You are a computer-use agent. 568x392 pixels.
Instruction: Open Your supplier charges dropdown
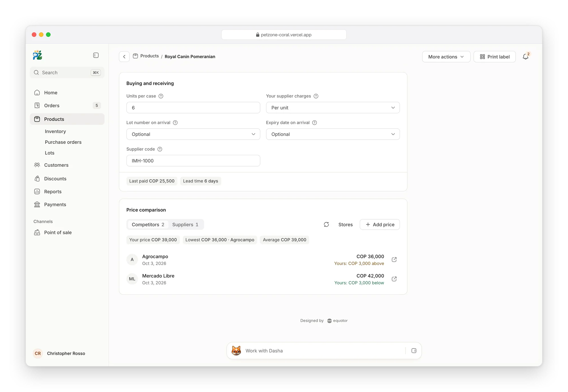(333, 108)
